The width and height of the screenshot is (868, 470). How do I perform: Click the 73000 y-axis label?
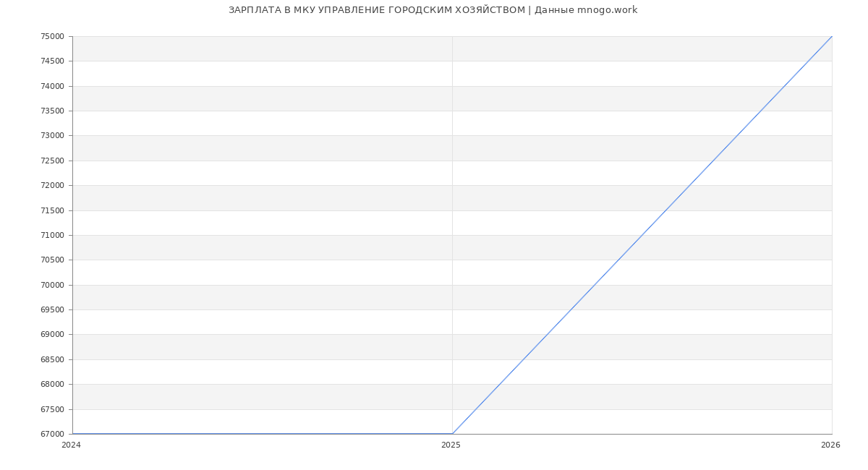(x=52, y=135)
